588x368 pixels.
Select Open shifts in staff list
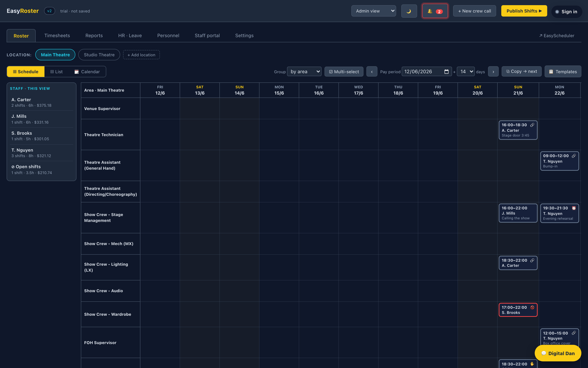pos(42,169)
